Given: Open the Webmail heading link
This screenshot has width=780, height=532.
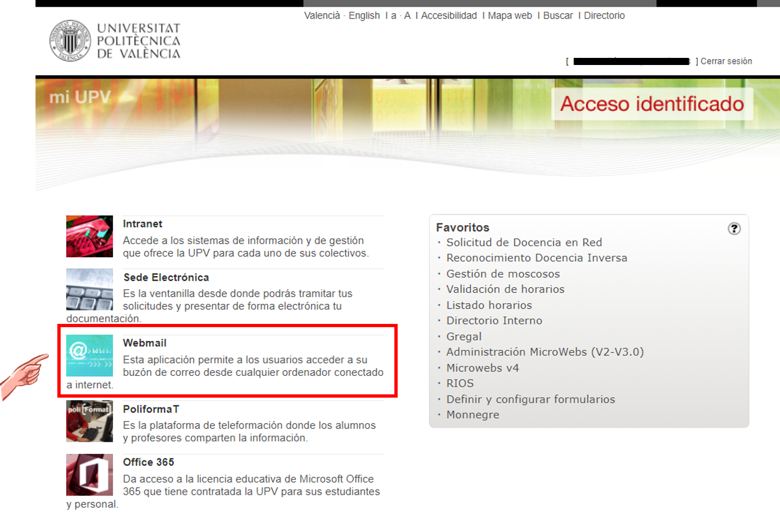Looking at the screenshot, I should [x=145, y=343].
